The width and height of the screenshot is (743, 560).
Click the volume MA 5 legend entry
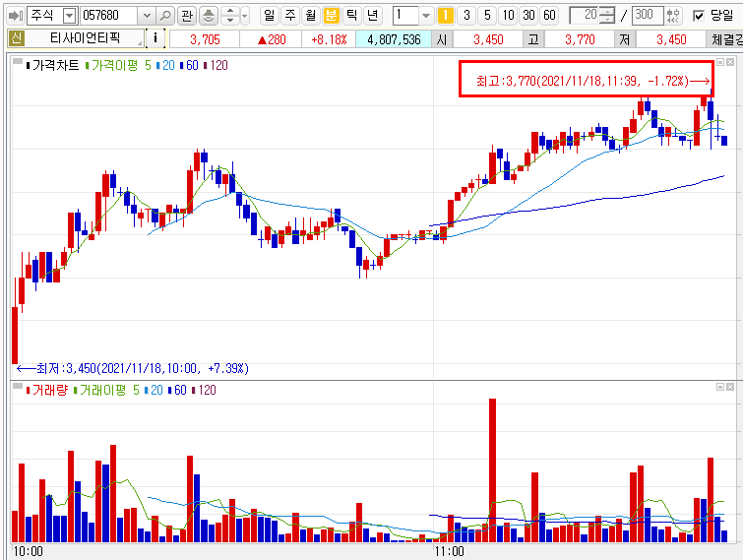[x=136, y=390]
